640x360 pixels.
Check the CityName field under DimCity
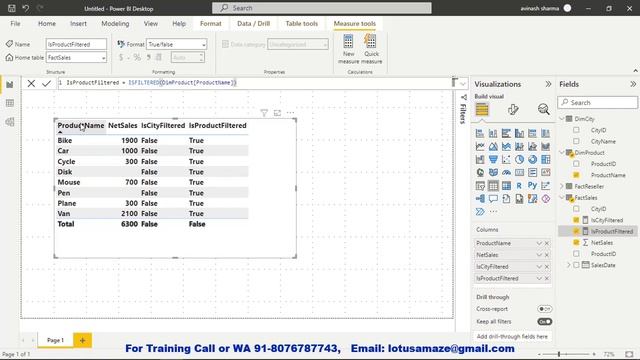point(576,141)
